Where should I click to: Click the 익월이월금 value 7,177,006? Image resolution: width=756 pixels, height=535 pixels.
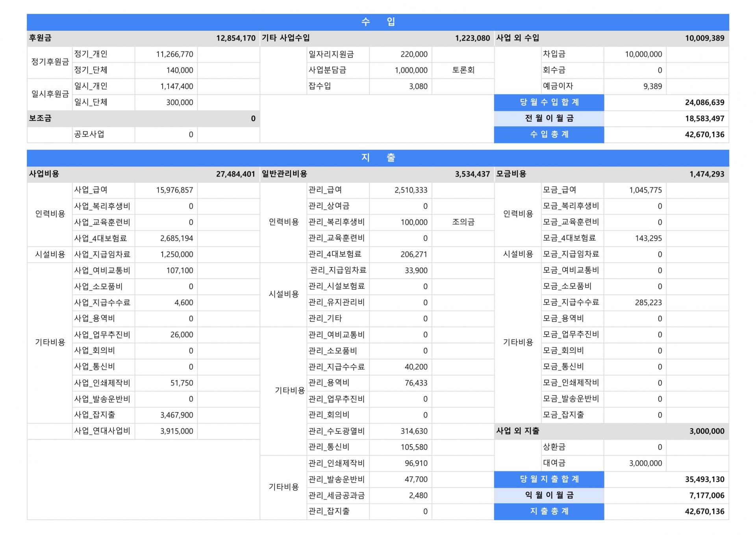pos(706,496)
